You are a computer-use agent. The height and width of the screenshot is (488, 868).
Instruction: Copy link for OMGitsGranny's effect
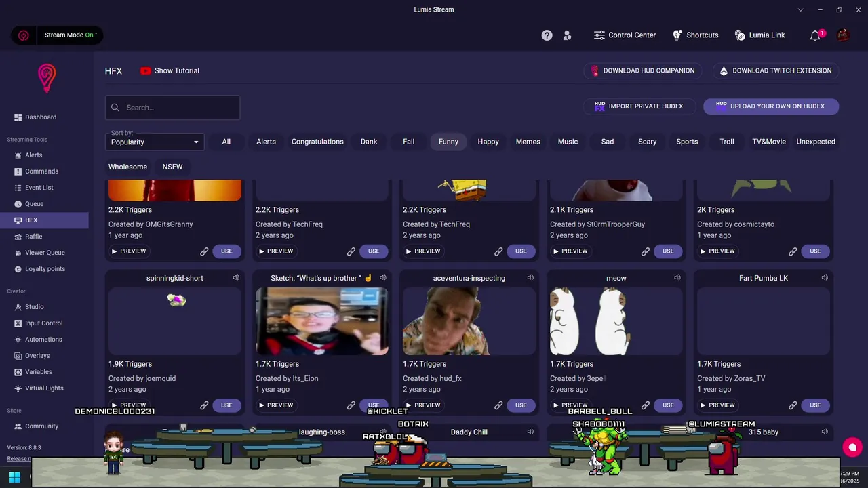click(204, 251)
